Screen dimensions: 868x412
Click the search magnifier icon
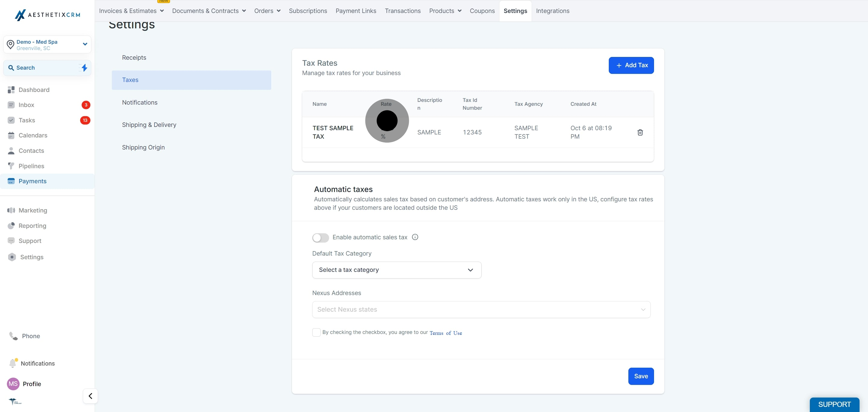pos(11,68)
